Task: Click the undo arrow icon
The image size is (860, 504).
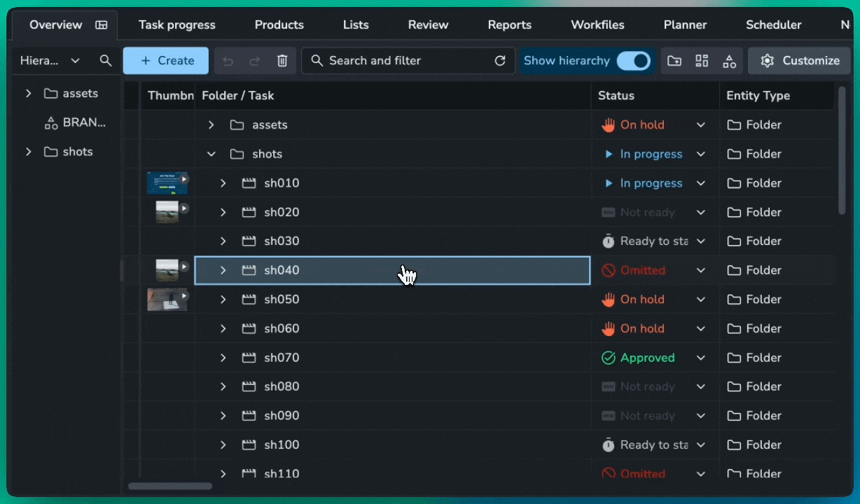Action: [228, 61]
